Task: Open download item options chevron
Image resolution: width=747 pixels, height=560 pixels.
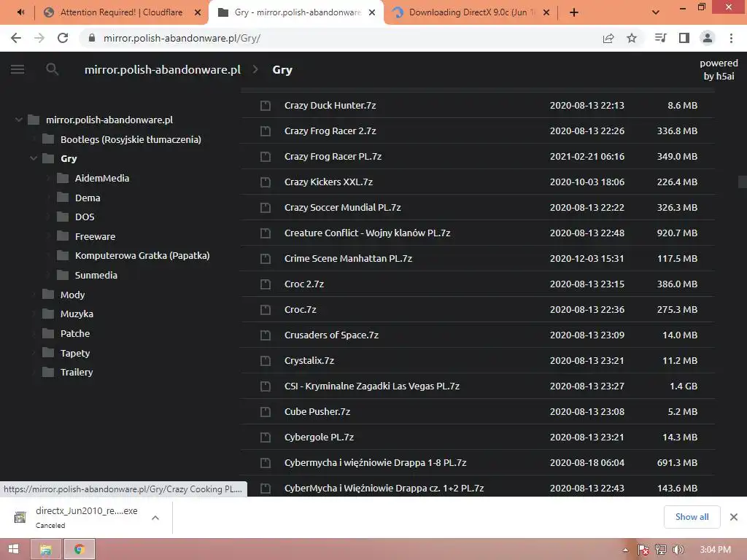Action: 155,518
